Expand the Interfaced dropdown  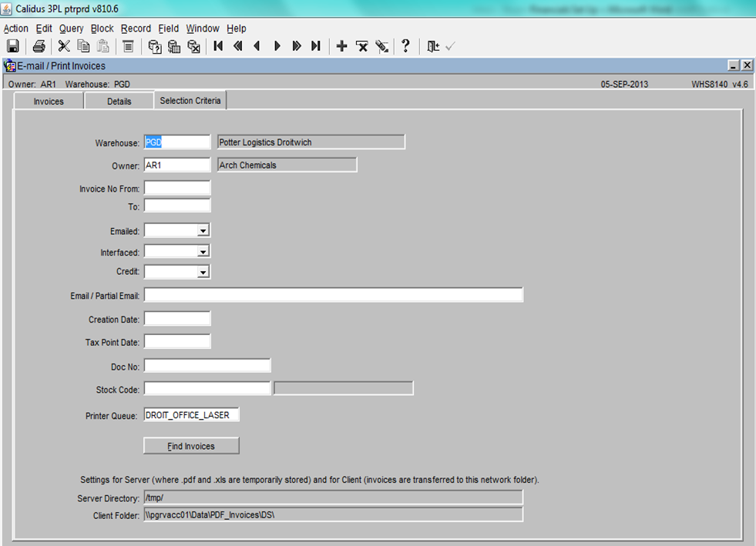point(203,252)
